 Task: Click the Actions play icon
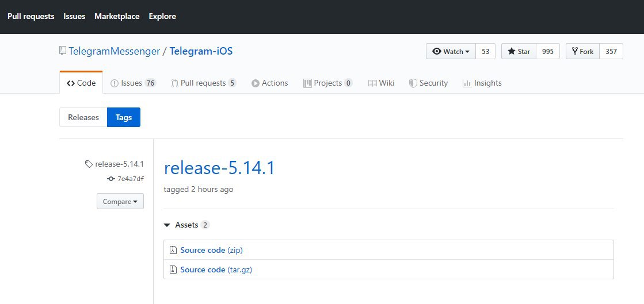[x=255, y=83]
